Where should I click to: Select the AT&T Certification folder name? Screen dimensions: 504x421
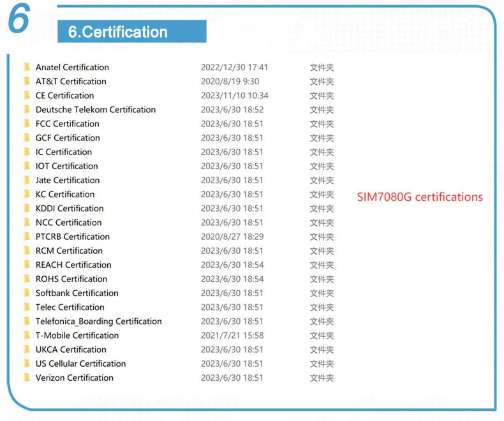pos(71,81)
